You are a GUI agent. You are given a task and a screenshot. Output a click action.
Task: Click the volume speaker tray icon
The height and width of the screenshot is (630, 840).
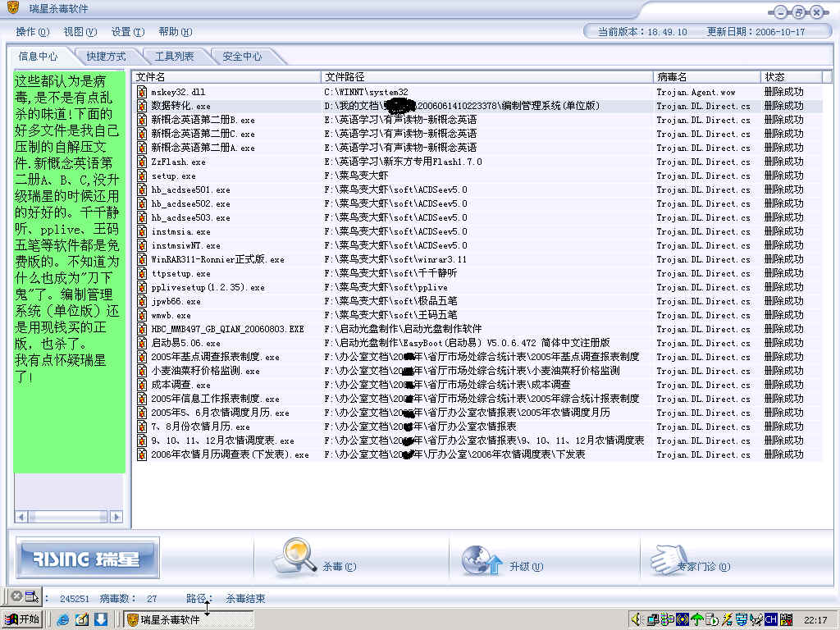point(636,620)
